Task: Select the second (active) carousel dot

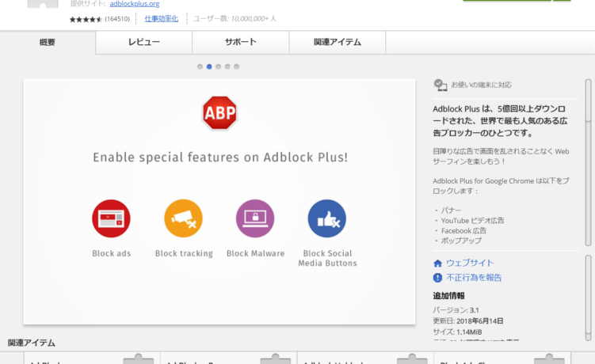Action: click(x=209, y=66)
